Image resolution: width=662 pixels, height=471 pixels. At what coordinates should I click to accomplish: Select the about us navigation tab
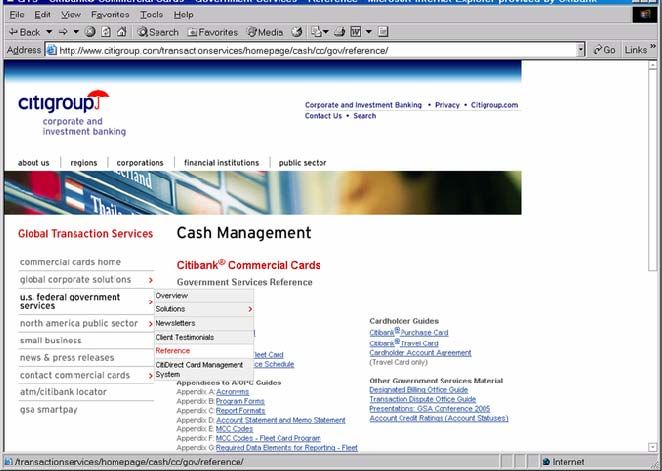point(34,163)
